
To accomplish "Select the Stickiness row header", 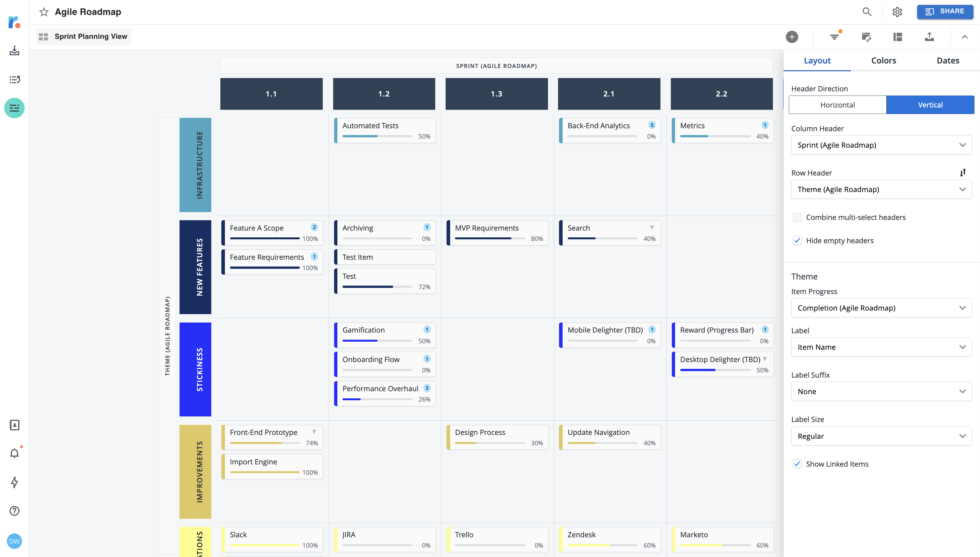I will point(195,369).
